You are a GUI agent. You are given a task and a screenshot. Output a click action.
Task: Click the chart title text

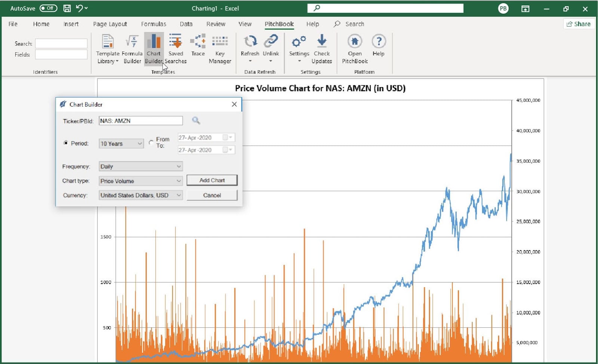pos(320,88)
